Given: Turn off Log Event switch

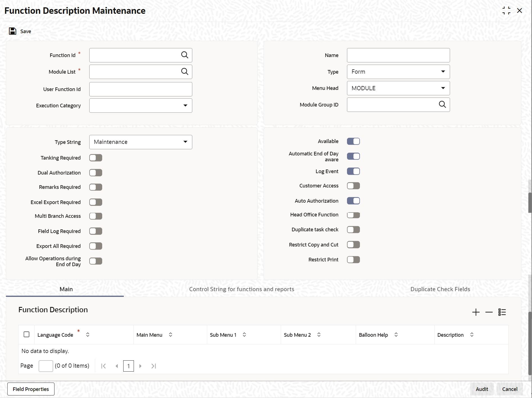Looking at the screenshot, I should [x=353, y=171].
